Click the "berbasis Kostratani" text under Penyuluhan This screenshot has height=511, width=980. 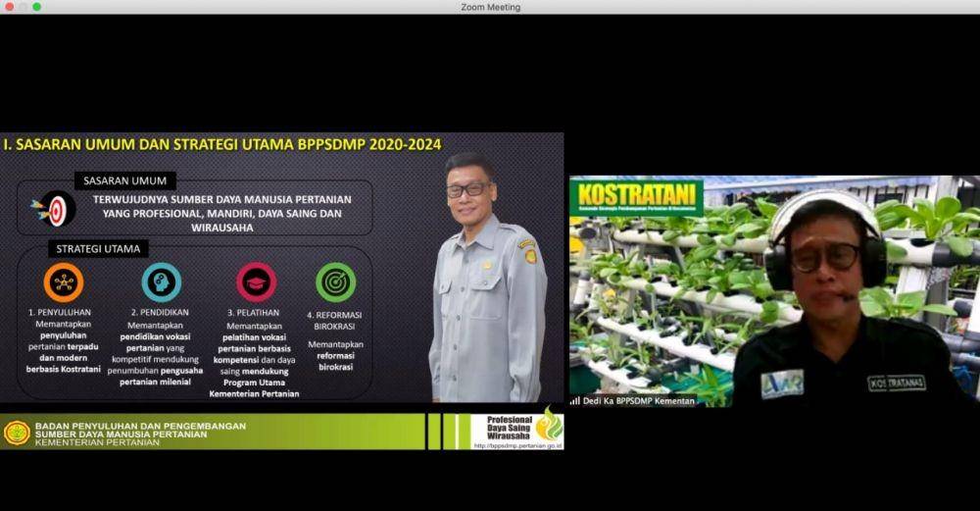[63, 369]
